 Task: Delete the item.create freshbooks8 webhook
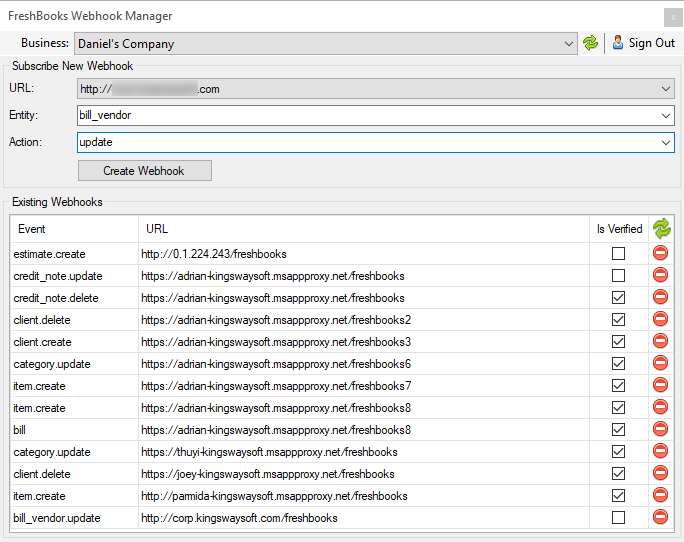click(x=660, y=407)
